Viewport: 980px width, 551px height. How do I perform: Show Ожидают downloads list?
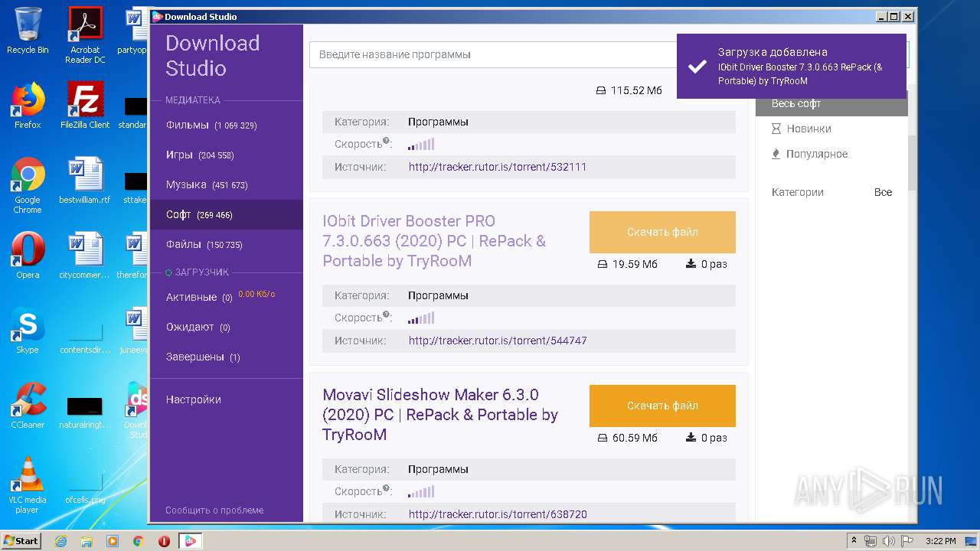click(198, 327)
